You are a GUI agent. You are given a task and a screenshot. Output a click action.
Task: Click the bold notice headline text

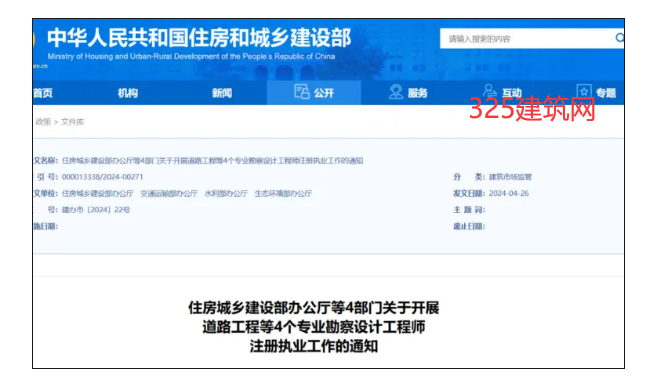[314, 327]
